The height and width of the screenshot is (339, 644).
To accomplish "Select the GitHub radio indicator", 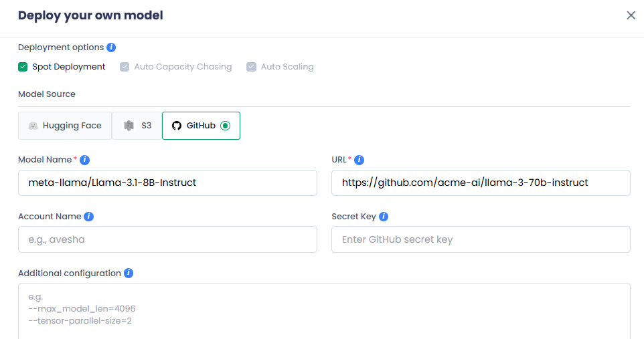I will [225, 126].
